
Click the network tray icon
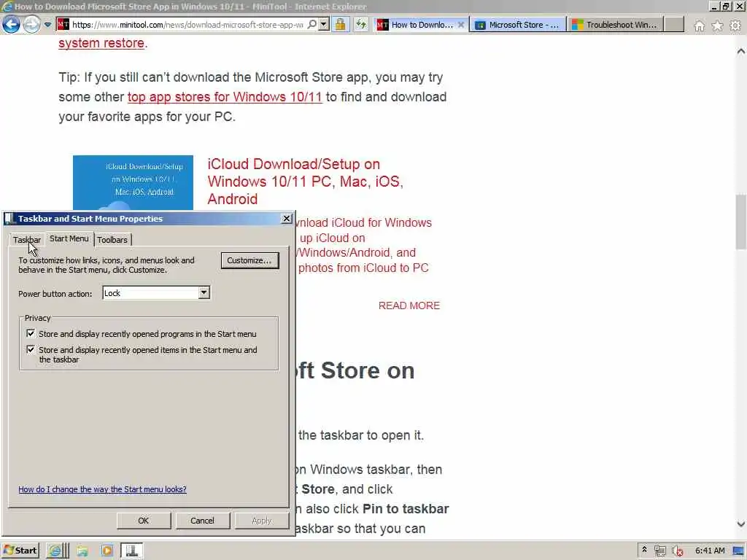659,551
